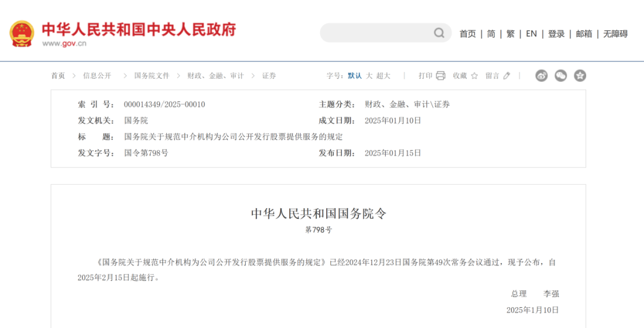The width and height of the screenshot is (644, 328).
Task: Click the 发文字号 label
Action: 97,153
